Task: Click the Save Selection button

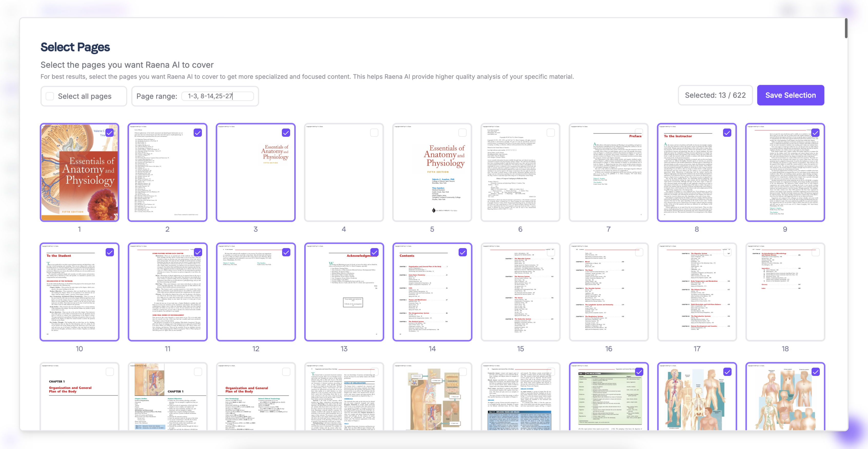Action: coord(790,95)
